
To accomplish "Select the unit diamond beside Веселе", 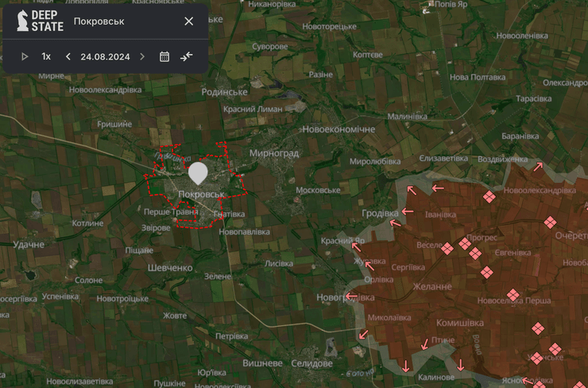I will (x=447, y=248).
